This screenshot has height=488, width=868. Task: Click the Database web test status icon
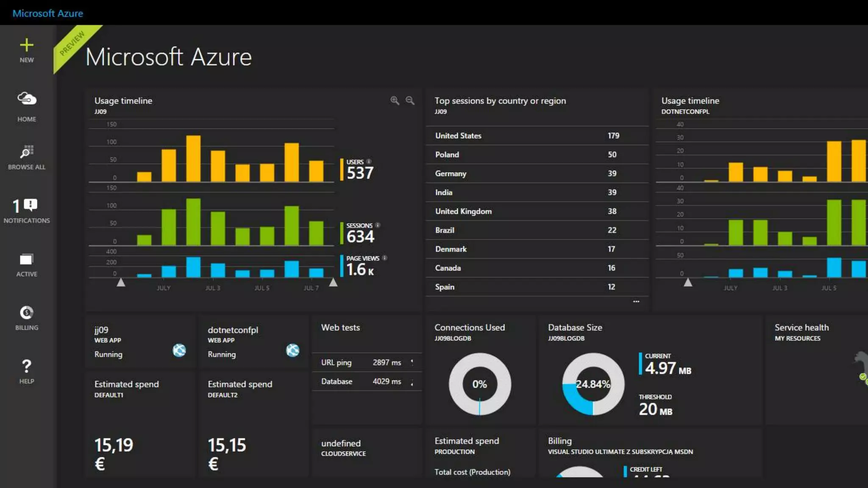pos(412,383)
